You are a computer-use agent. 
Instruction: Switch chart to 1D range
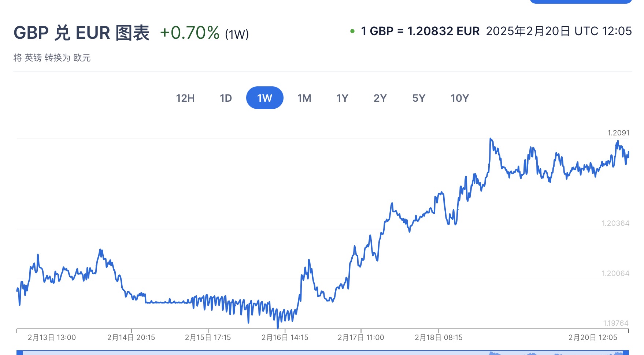pos(226,98)
